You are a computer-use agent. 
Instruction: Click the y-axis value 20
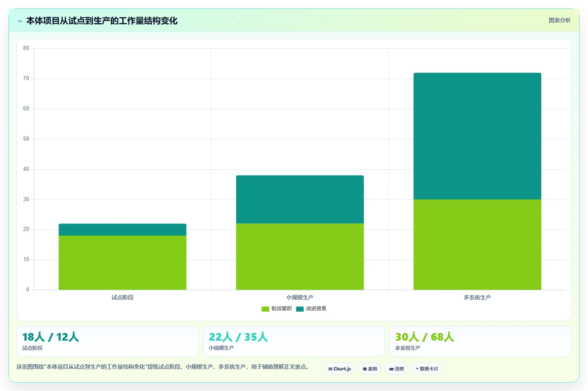26,229
